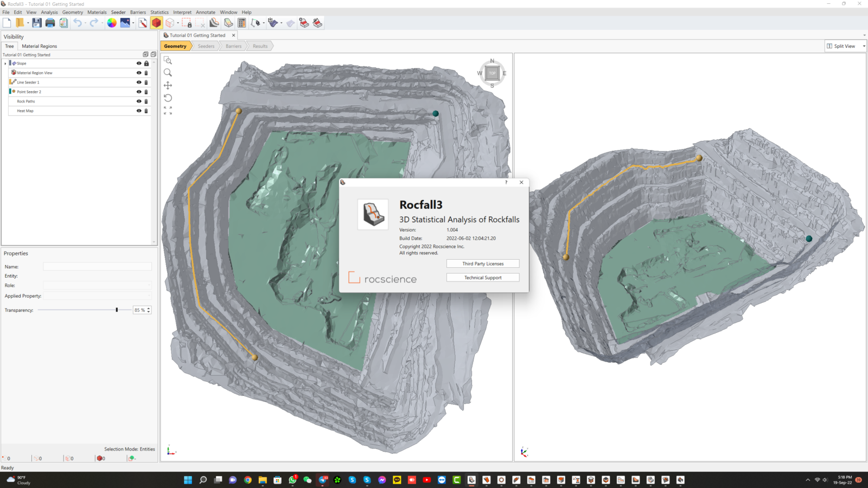
Task: Click the calculator compute icon
Action: (x=242, y=23)
